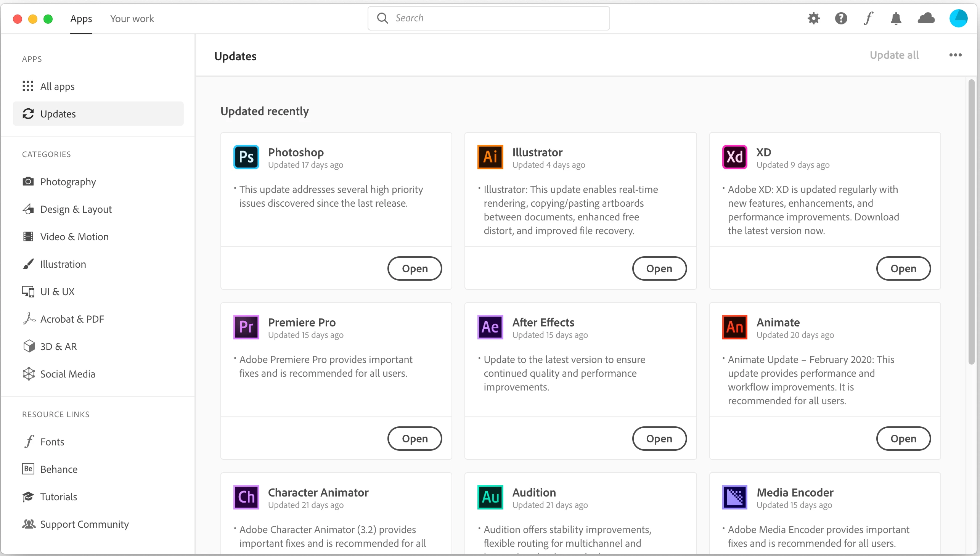Screen dimensions: 980x556
Task: Open the settings gear icon
Action: coord(813,18)
